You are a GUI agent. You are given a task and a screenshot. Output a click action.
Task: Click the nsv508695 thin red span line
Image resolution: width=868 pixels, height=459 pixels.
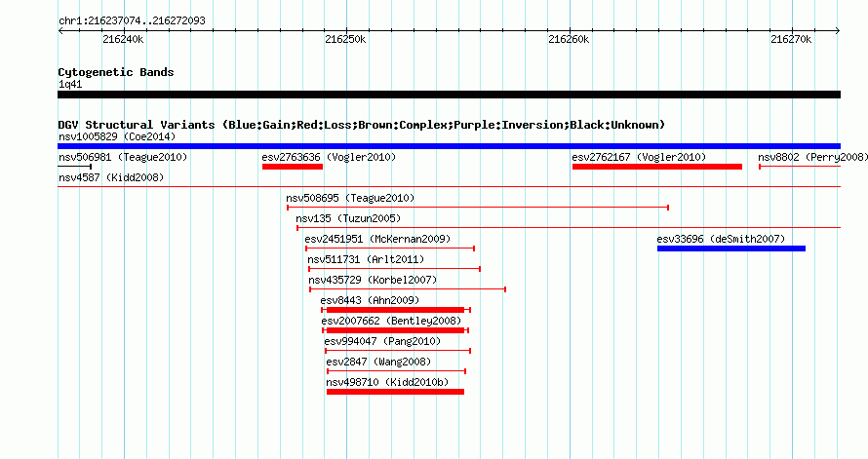(478, 208)
